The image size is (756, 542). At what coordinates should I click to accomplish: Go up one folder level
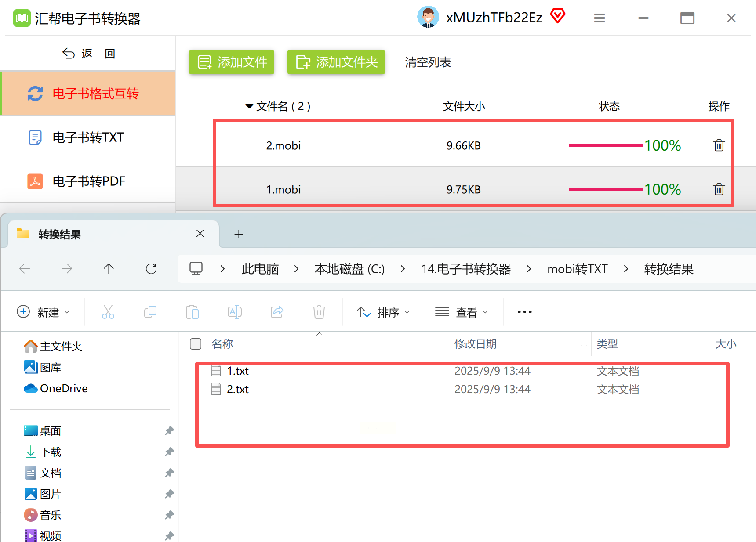pos(109,269)
